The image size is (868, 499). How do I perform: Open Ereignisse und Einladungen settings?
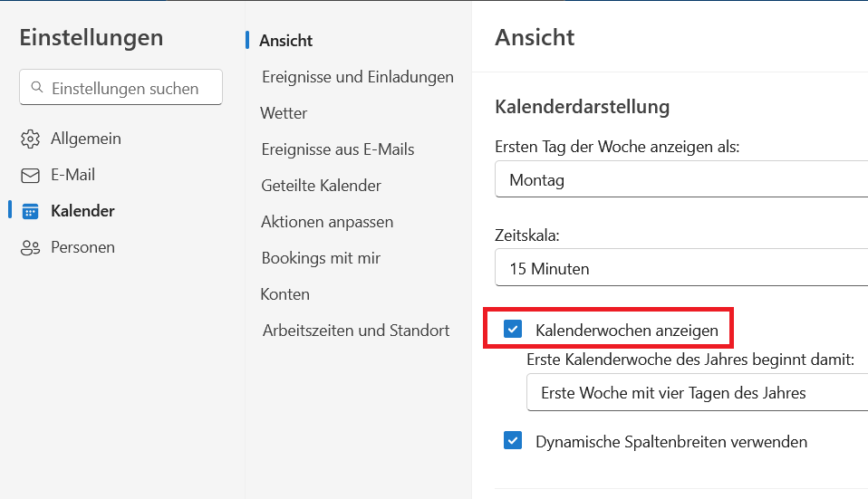pos(357,77)
